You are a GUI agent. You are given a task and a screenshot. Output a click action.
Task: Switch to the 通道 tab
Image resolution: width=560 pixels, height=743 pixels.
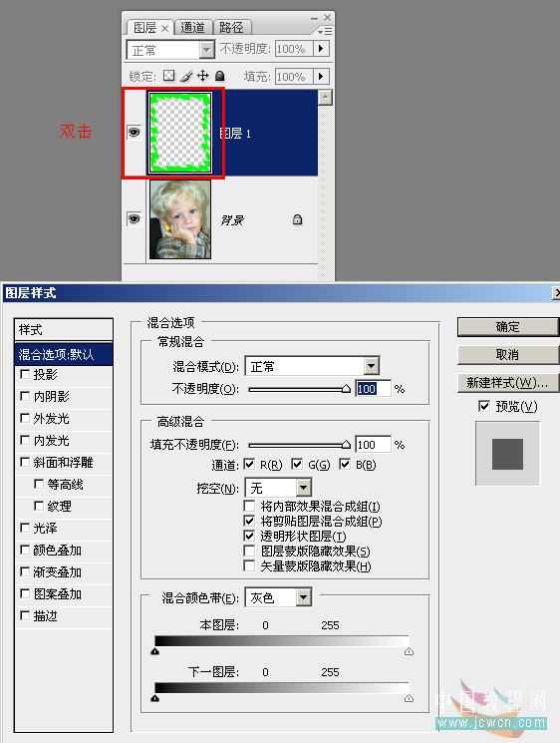[192, 28]
